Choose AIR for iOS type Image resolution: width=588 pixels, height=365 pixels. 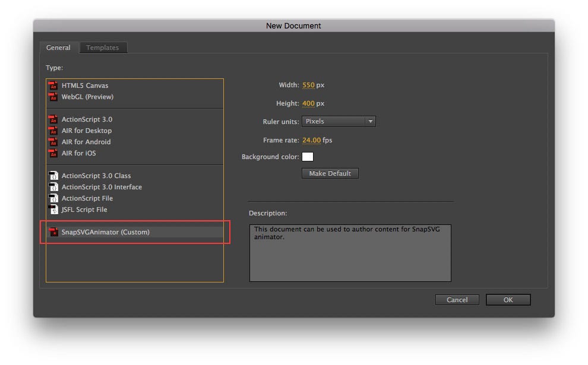135,153
